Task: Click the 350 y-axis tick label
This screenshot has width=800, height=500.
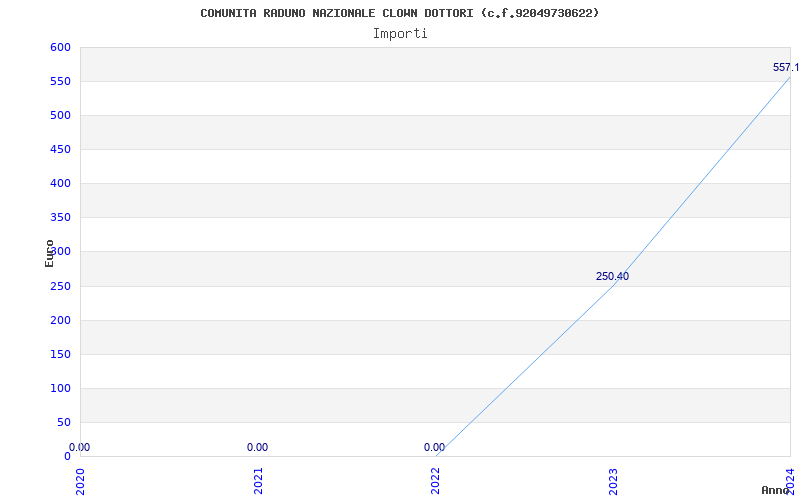Action: (60, 218)
